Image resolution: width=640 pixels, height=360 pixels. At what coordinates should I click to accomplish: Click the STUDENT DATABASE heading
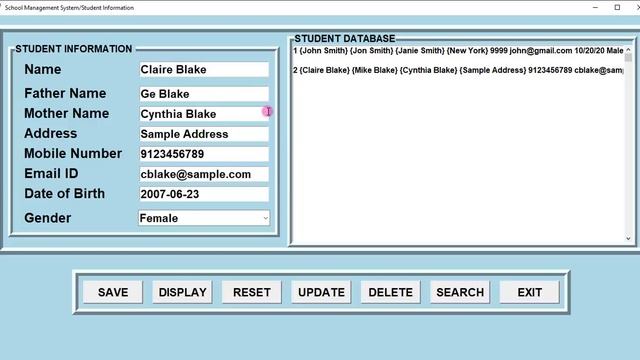345,39
